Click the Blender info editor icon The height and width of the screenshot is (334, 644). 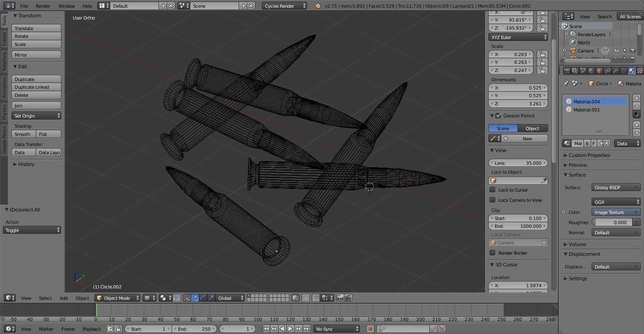[x=10, y=6]
